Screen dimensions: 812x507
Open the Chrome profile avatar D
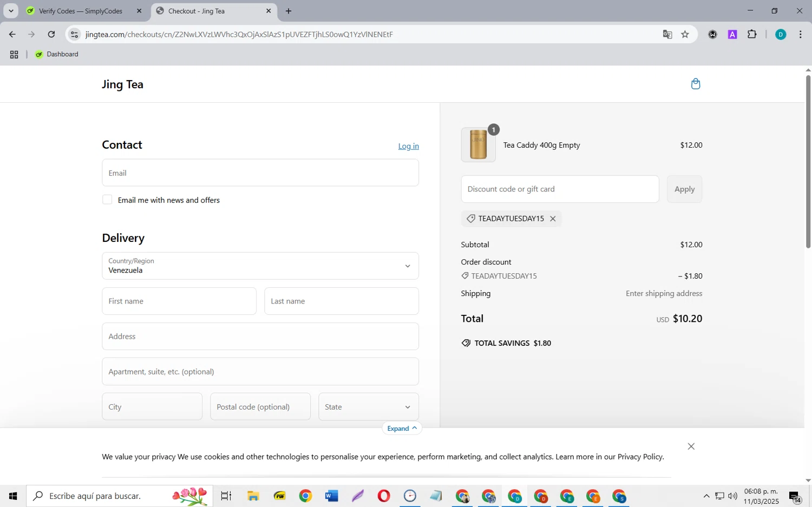click(781, 34)
